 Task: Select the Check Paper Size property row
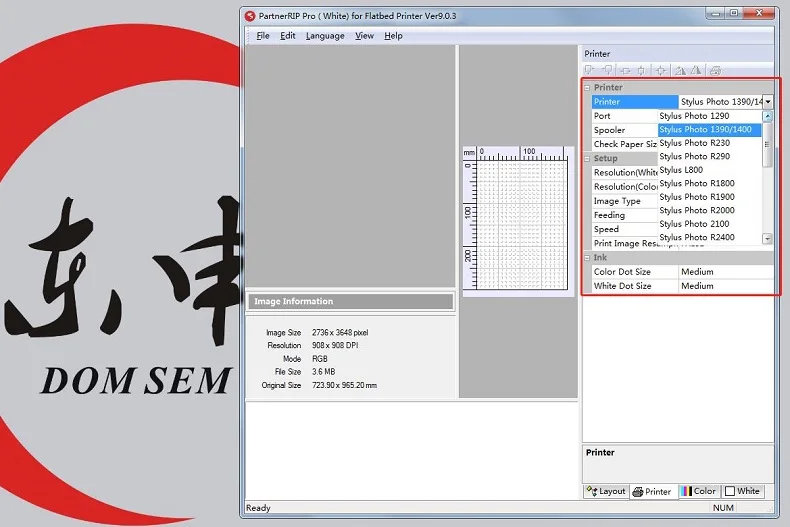pyautogui.click(x=625, y=144)
